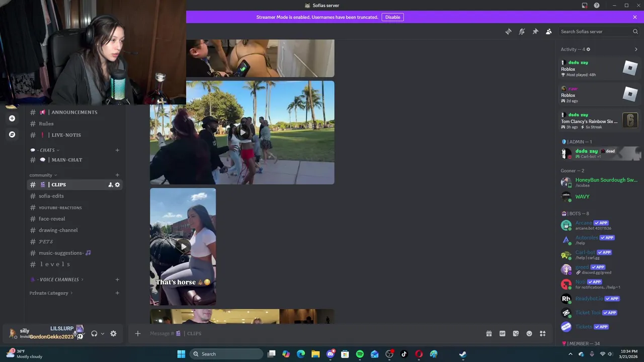Open Tom Clancy's Rainbow Six activity card

[600, 121]
